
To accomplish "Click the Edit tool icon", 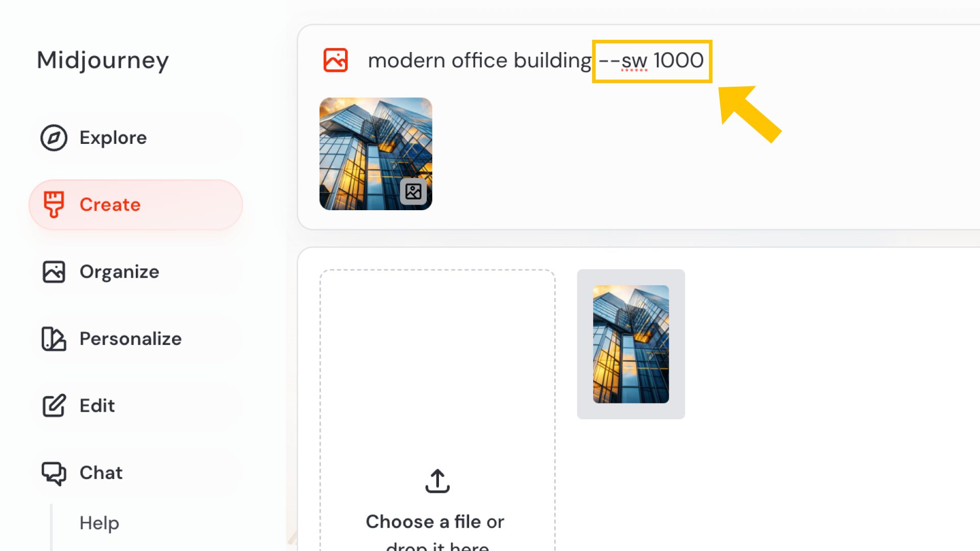I will pyautogui.click(x=53, y=405).
